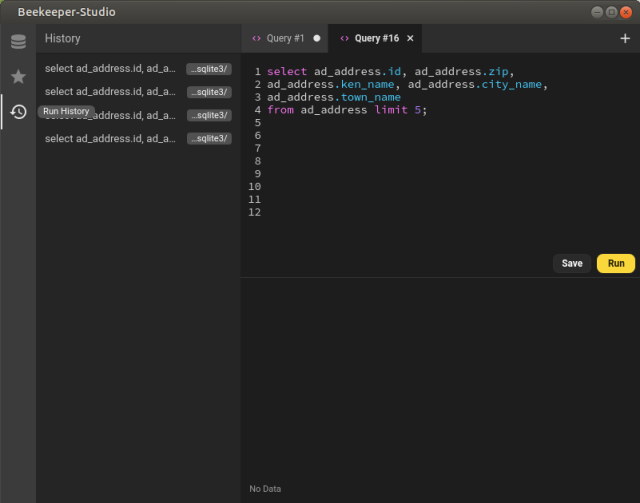Open the database tables sidebar icon
Screen dimensions: 640x503
pos(18,42)
